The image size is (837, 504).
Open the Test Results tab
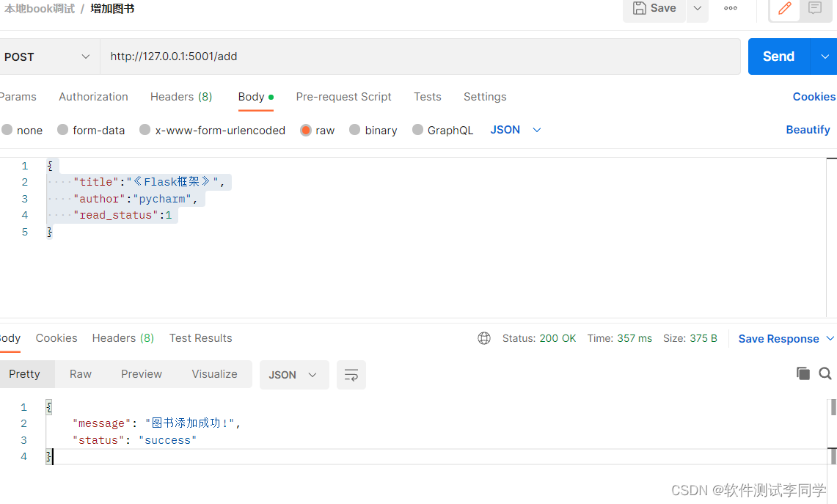click(x=201, y=338)
